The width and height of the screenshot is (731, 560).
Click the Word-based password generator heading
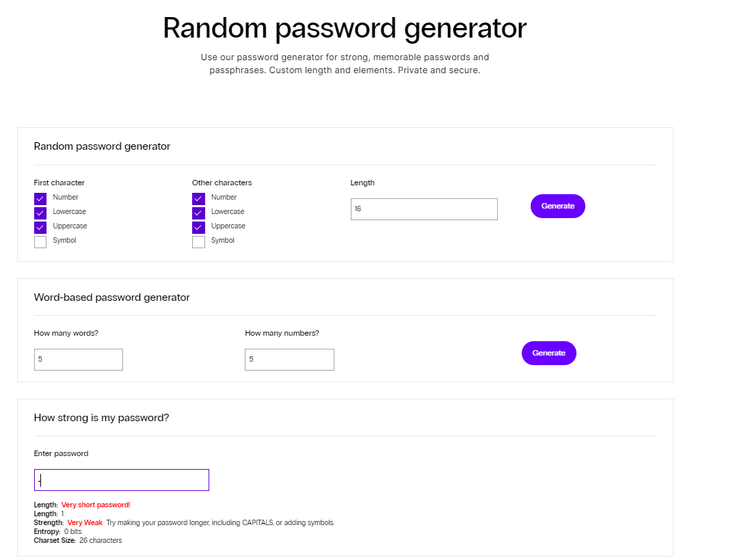pos(111,297)
